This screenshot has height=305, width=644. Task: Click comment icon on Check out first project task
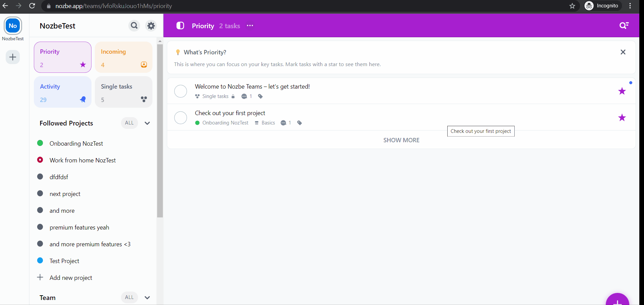click(283, 123)
